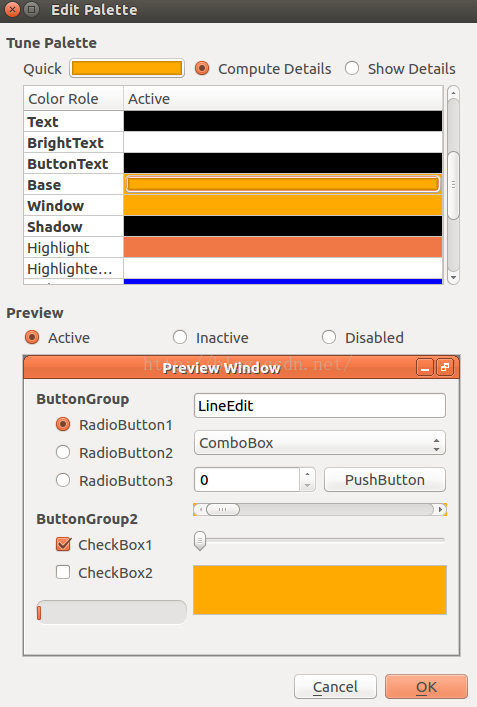Select the Show Details radio button
This screenshot has width=477, height=707.
pos(352,68)
